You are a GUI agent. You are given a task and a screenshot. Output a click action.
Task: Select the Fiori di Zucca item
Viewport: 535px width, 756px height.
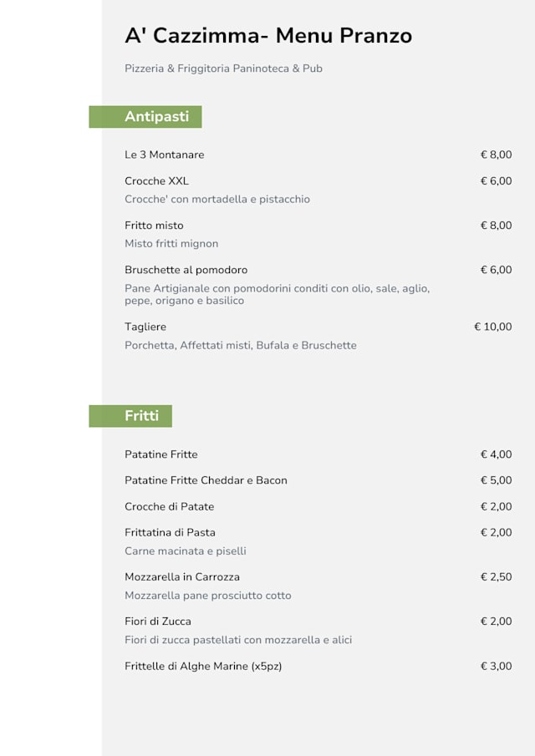(158, 621)
